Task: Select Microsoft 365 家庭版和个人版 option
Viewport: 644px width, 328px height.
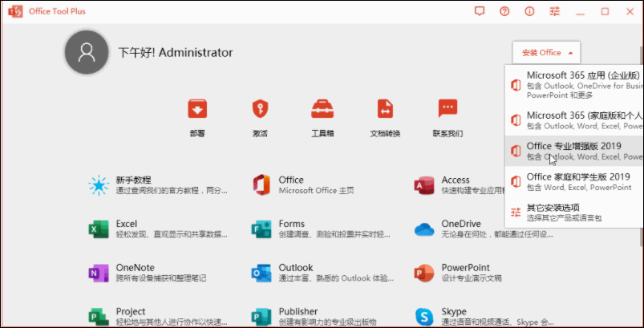Action: click(574, 120)
